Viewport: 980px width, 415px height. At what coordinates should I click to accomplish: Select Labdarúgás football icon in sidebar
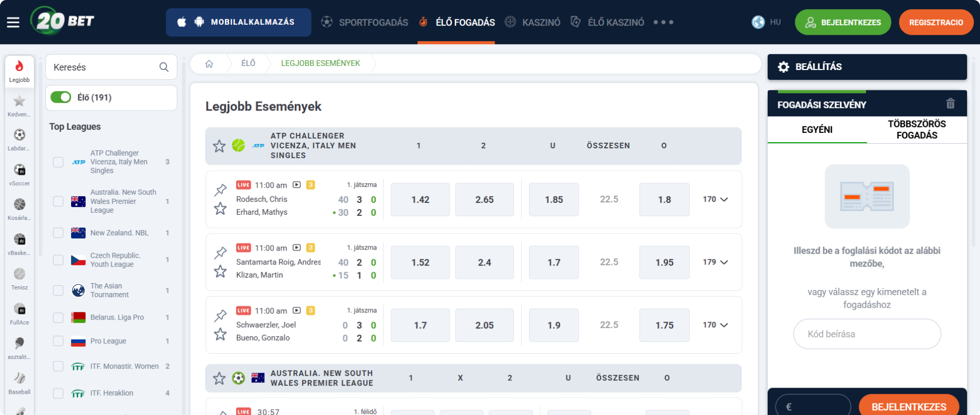(19, 135)
